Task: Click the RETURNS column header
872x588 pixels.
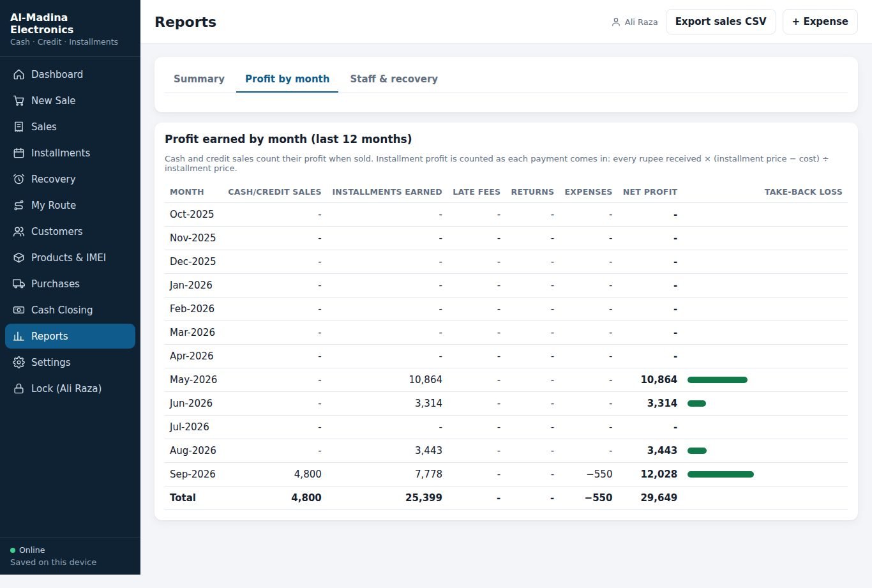Action: pyautogui.click(x=532, y=192)
